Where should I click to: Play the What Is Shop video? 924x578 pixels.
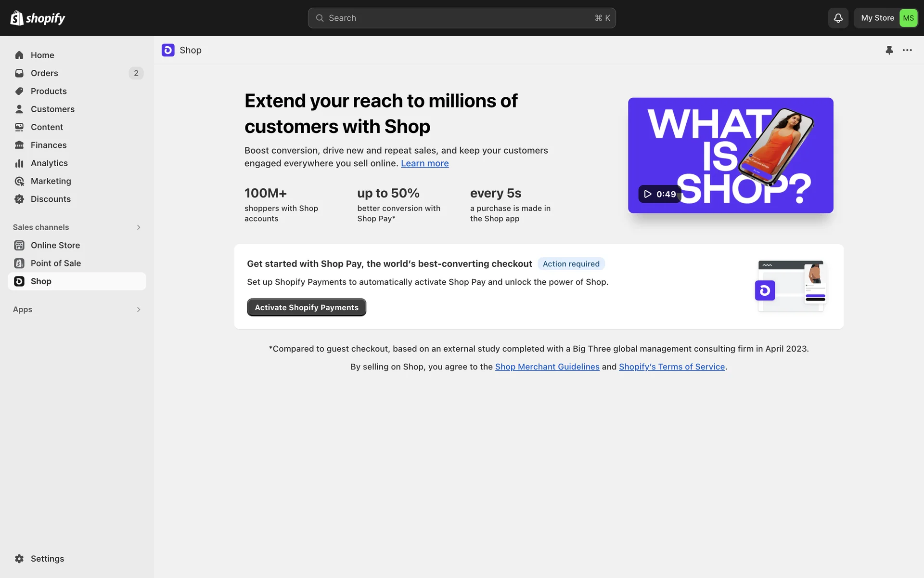(x=659, y=194)
